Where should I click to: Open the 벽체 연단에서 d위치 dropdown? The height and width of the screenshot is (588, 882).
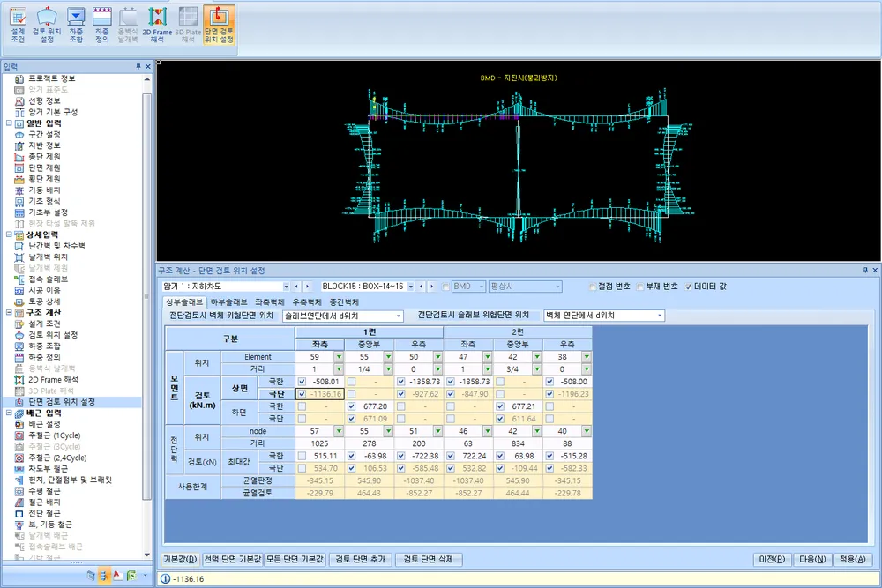tap(660, 316)
